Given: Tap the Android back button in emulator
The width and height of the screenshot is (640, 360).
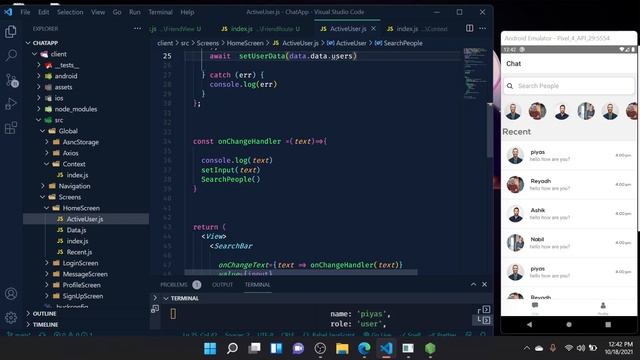Looking at the screenshot, I should click(529, 324).
